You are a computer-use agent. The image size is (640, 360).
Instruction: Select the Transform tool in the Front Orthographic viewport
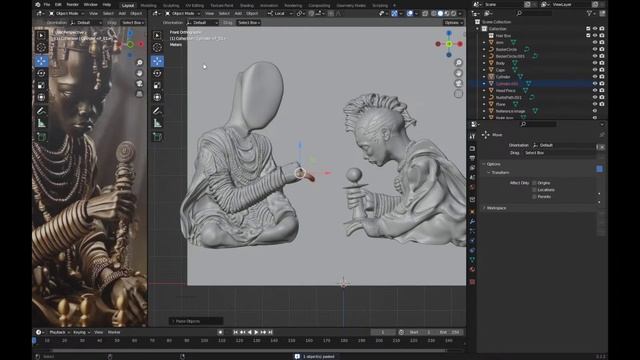[x=157, y=97]
